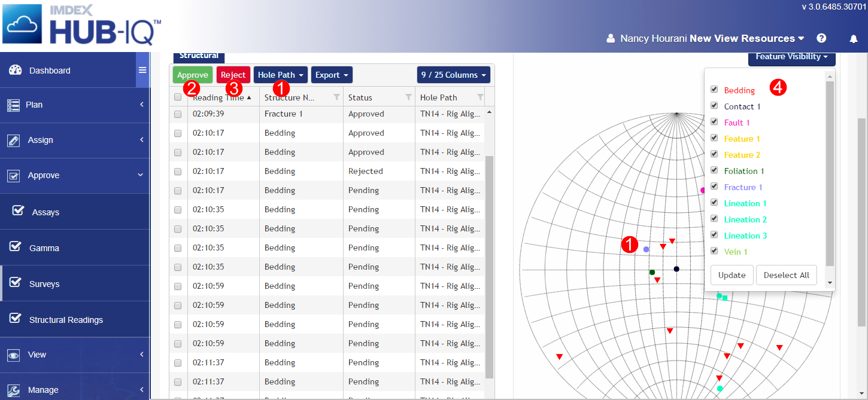Open the Hole Path dropdown in the toolbar

pyautogui.click(x=281, y=75)
